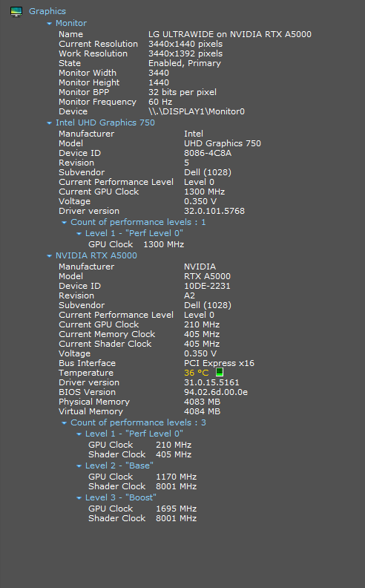Image resolution: width=365 pixels, height=588 pixels.
Task: Collapse Intel Level 1 Perf Level 0 arrow
Action: [79, 234]
